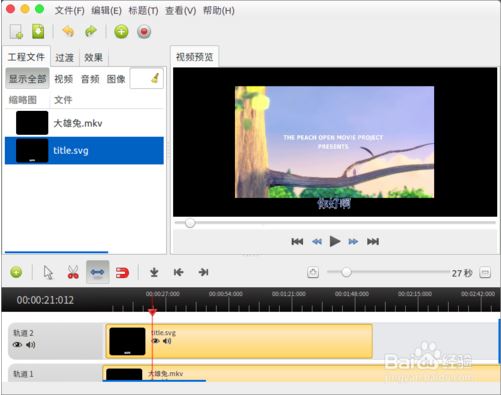Toggle visibility eye of 轨道 2 track
This screenshot has width=501, height=395.
(17, 345)
